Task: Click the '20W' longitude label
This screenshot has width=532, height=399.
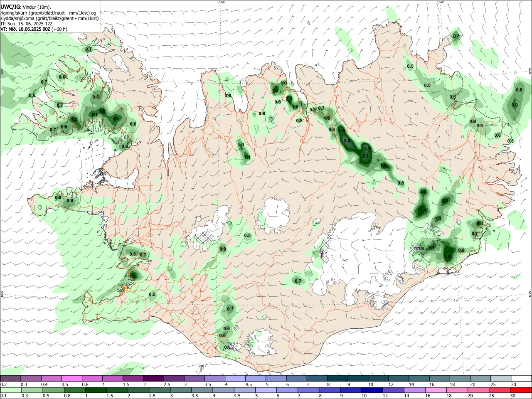Action: tap(221, 2)
